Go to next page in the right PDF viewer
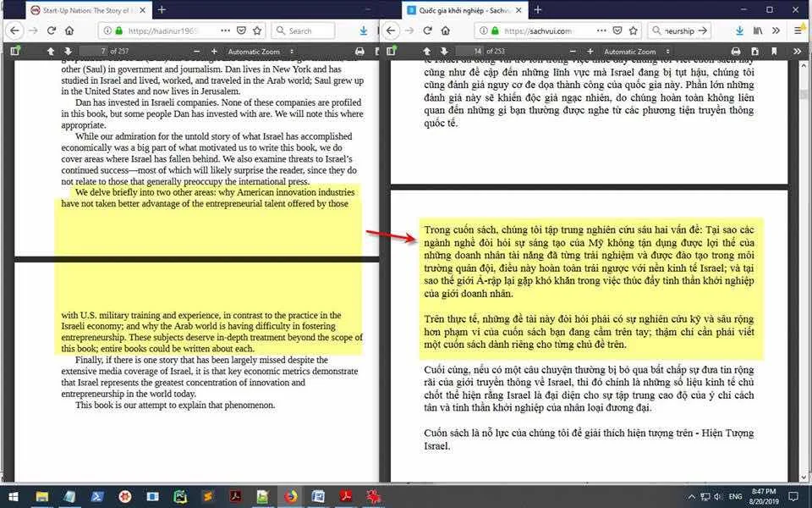This screenshot has width=812, height=508. pos(444,52)
